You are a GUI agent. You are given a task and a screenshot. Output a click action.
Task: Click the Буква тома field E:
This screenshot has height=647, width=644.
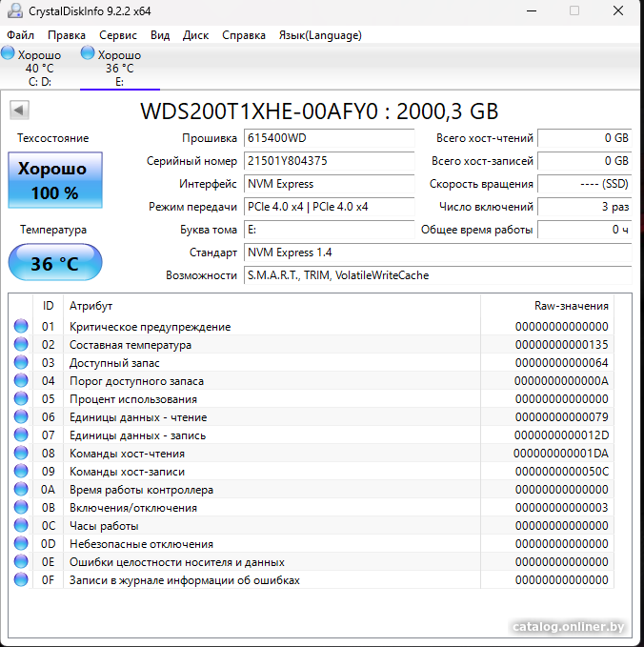point(329,230)
